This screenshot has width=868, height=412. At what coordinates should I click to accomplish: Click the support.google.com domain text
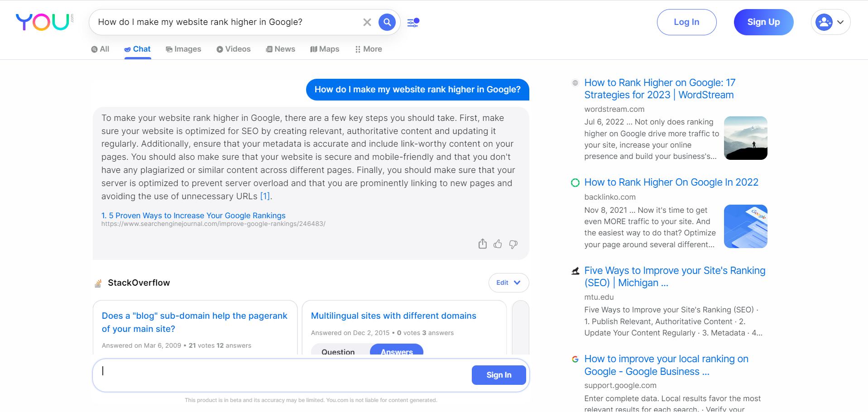(620, 385)
